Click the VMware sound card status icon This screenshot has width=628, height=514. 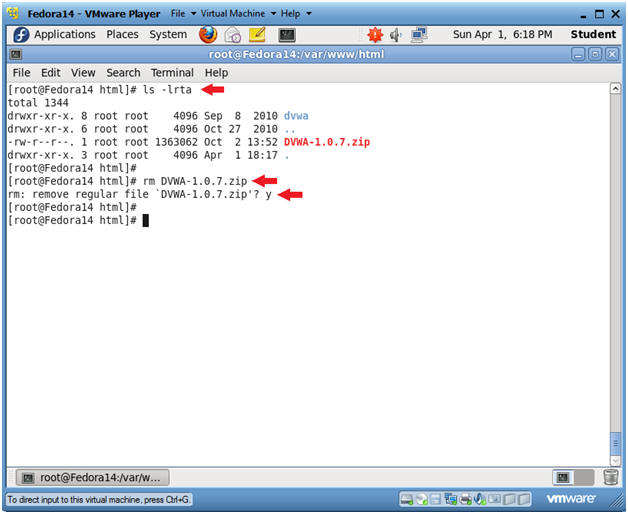pos(479,499)
